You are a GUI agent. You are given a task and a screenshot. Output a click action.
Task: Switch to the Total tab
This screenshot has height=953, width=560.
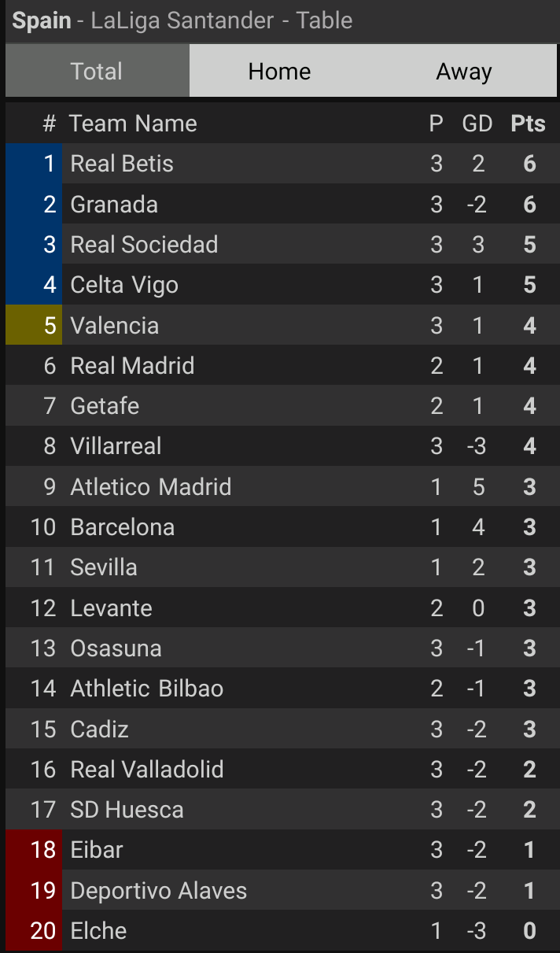97,72
